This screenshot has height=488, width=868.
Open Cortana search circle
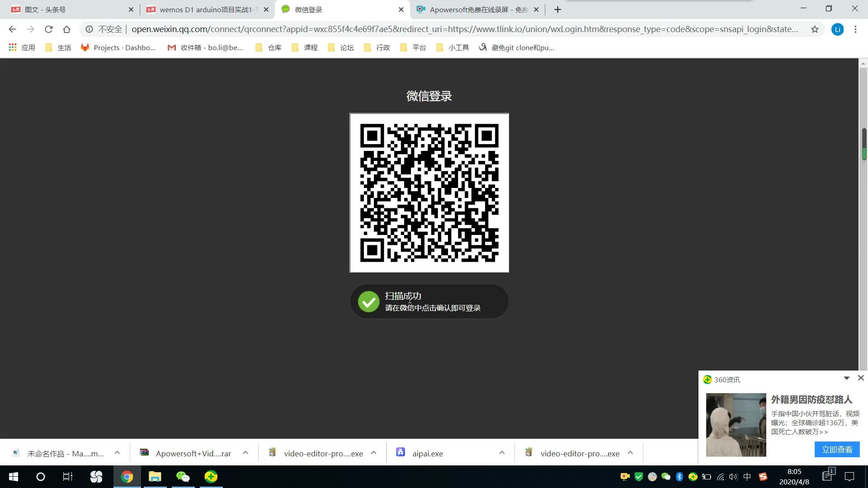click(41, 477)
